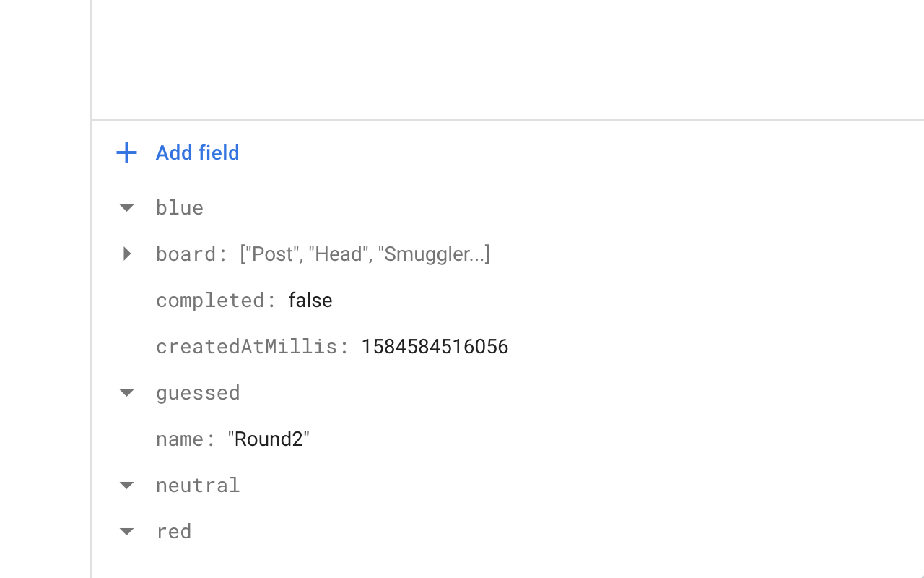Toggle the red field disclosure triangle
Screen dimensions: 924x578
(126, 532)
